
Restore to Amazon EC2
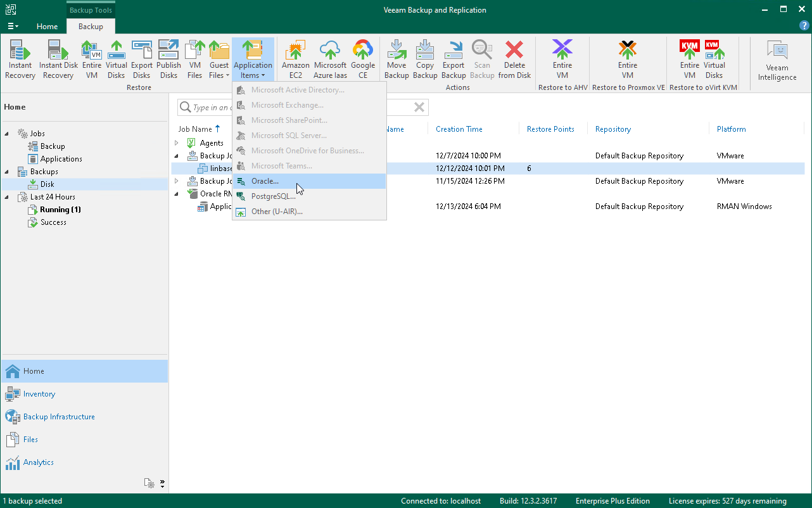pyautogui.click(x=296, y=60)
